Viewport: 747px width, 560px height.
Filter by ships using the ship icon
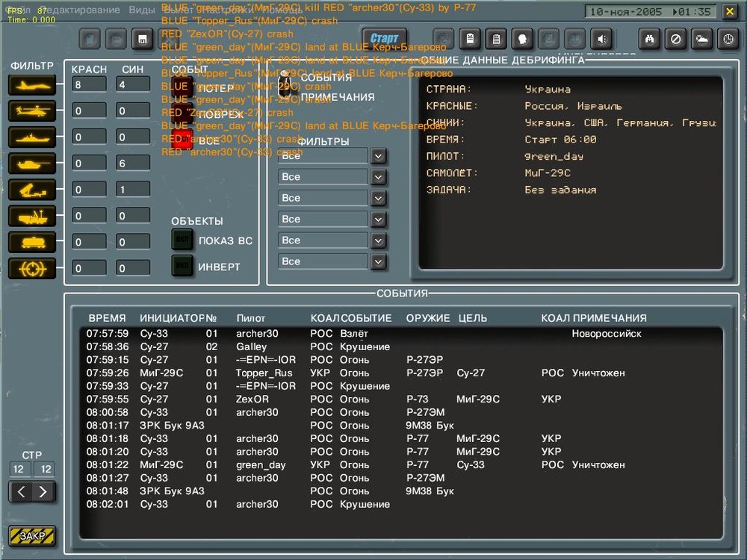click(32, 137)
